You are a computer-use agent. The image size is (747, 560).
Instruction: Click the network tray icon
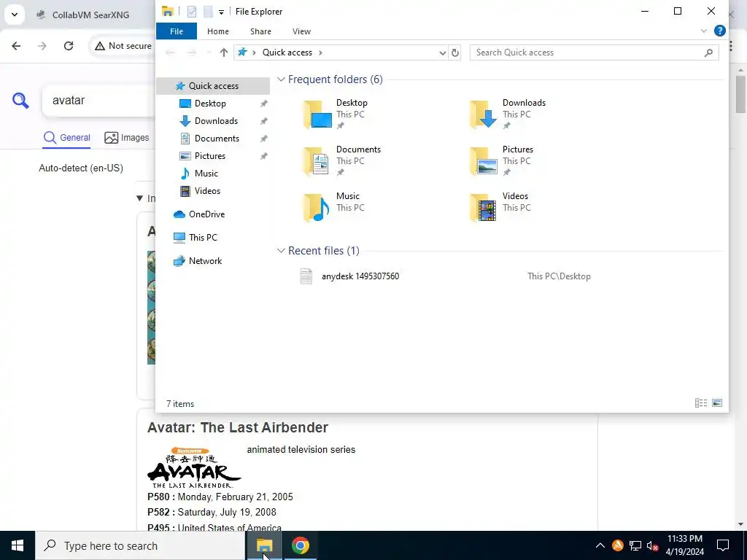(x=635, y=545)
